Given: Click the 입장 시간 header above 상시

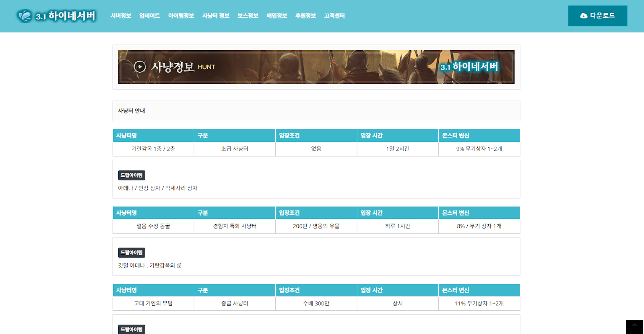Looking at the screenshot, I should pos(398,290).
